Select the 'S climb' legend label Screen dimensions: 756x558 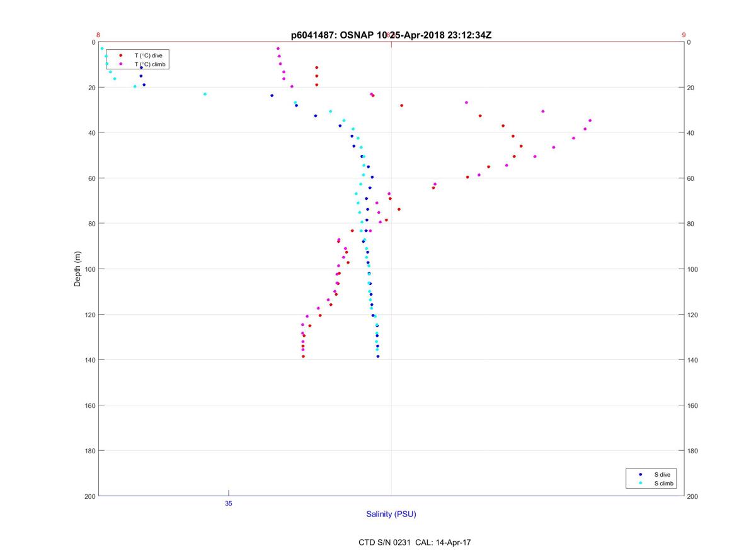pyautogui.click(x=664, y=483)
